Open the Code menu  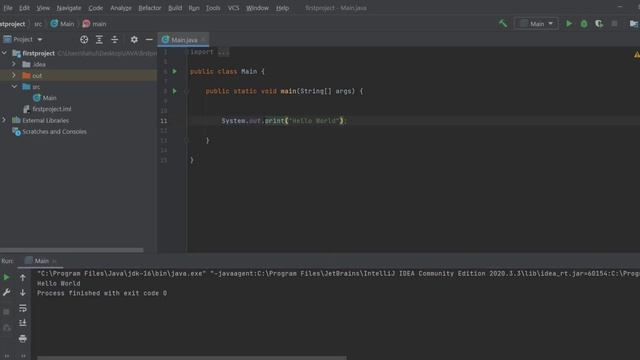tap(96, 8)
